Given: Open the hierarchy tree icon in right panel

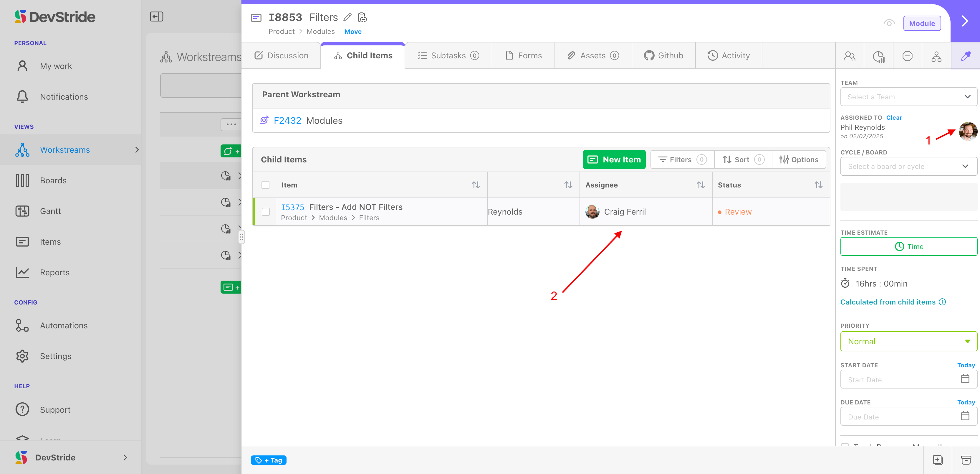Looking at the screenshot, I should 936,56.
